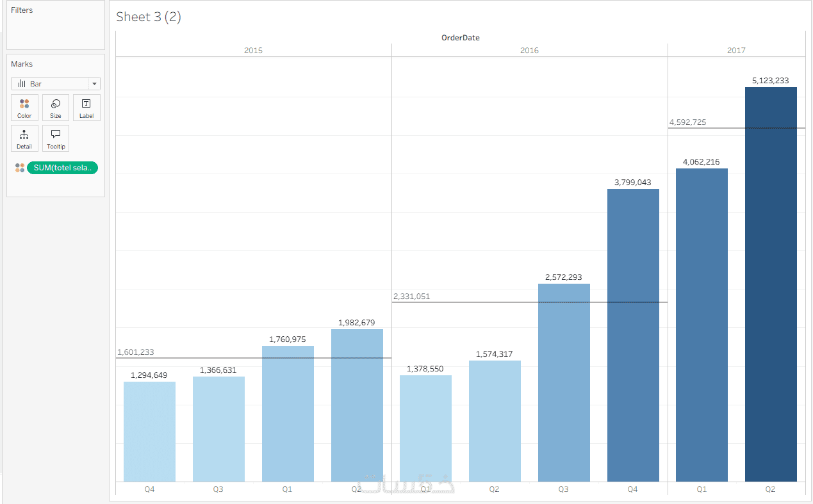Image resolution: width=813 pixels, height=504 pixels.
Task: Select the 2017 year header
Action: point(736,51)
